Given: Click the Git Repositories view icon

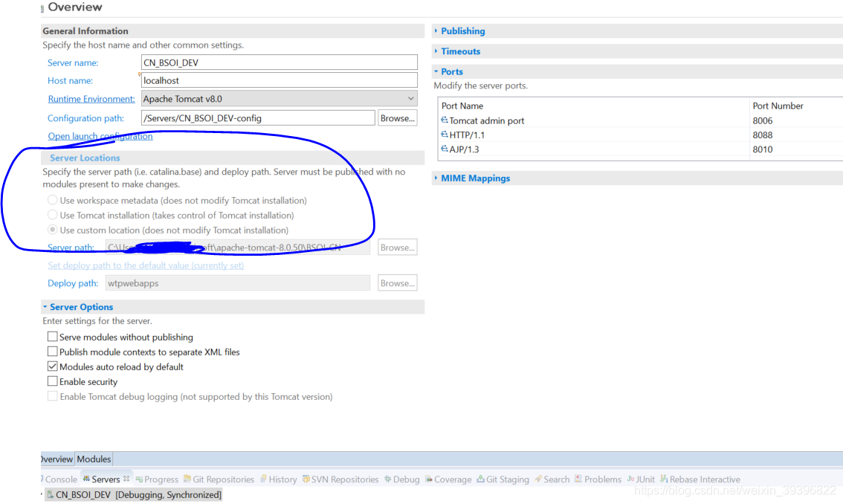Looking at the screenshot, I should (x=187, y=479).
